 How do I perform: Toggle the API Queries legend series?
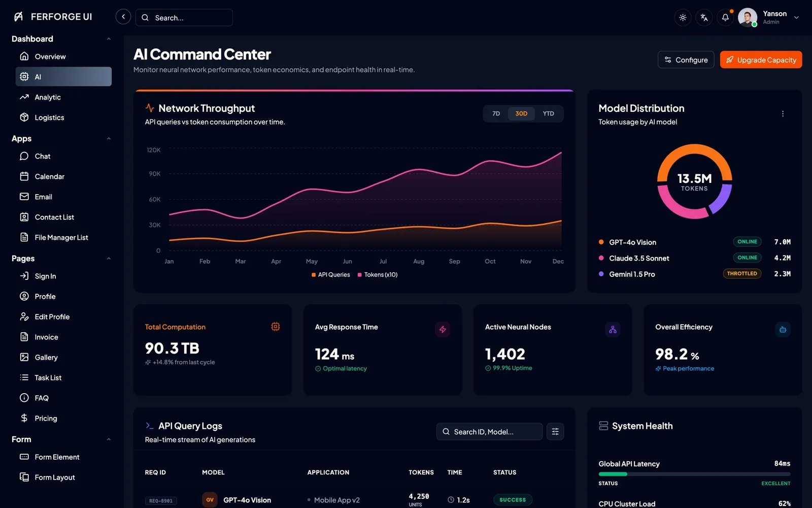click(330, 275)
